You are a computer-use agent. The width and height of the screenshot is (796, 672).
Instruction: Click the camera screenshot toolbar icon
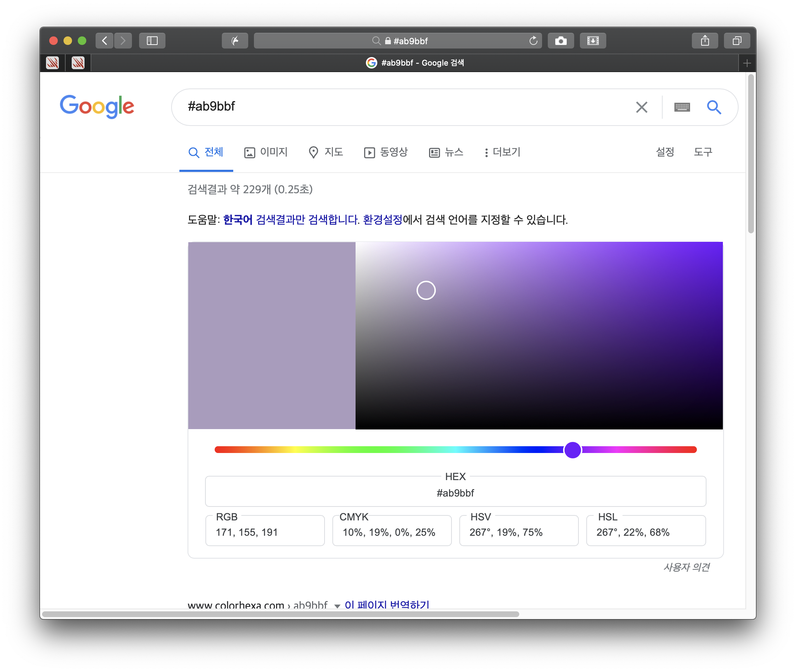561,40
